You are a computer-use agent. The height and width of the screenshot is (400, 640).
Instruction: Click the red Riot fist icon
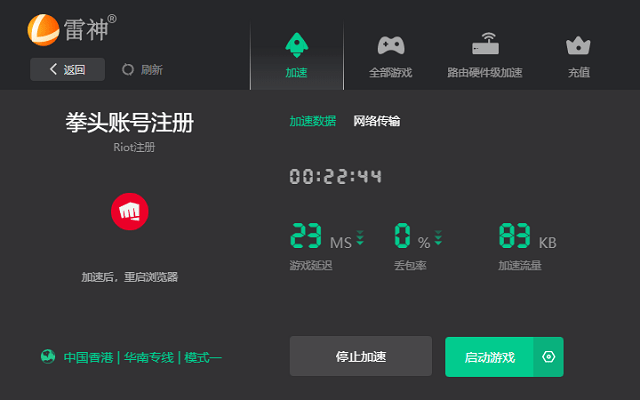tap(131, 211)
